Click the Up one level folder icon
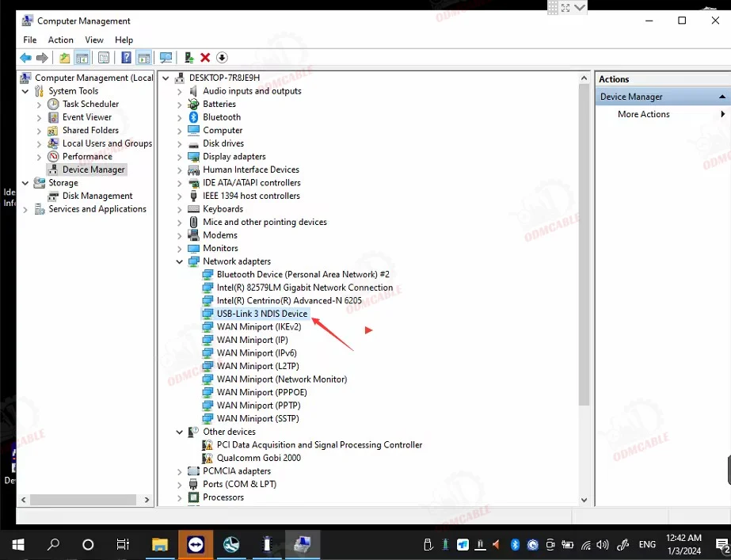Image resolution: width=731 pixels, height=560 pixels. pos(64,58)
